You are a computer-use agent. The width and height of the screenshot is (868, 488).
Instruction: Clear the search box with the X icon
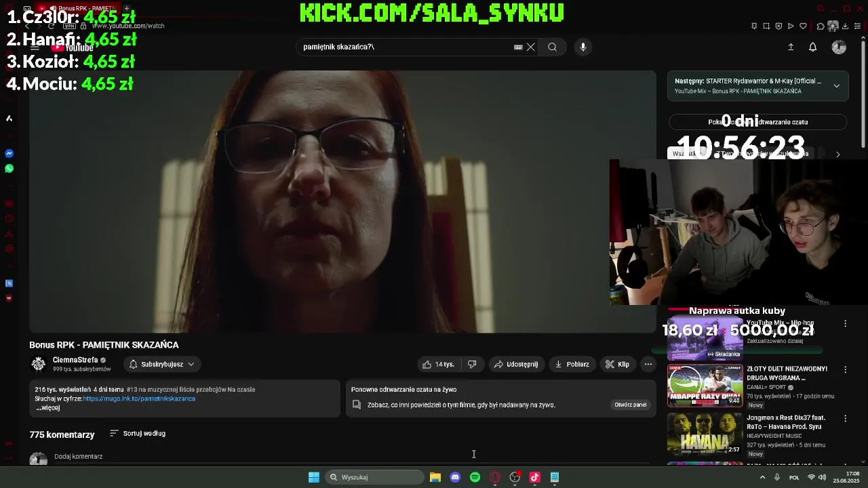coord(531,47)
